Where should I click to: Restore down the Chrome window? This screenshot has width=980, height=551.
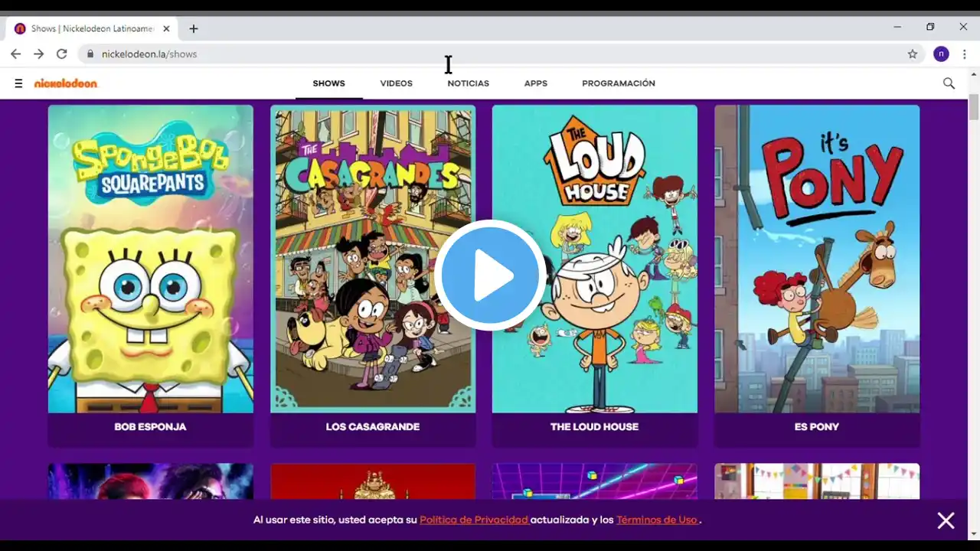pos(930,27)
